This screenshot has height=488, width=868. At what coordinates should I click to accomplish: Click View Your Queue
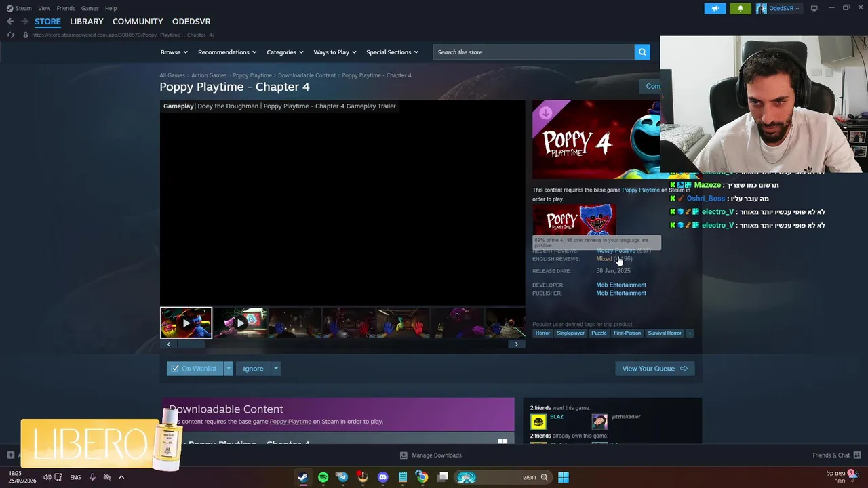tap(654, 369)
